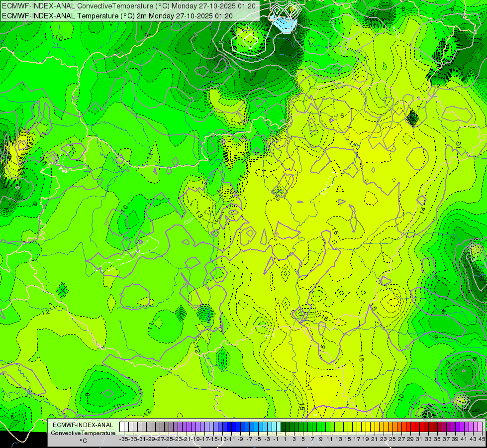Click legend scale number 29
The image size is (487, 448).
point(410,439)
